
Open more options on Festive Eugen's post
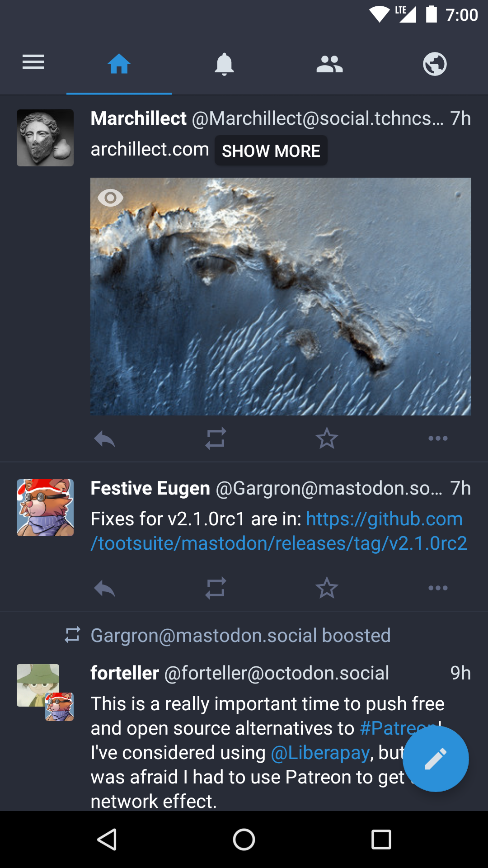(438, 588)
